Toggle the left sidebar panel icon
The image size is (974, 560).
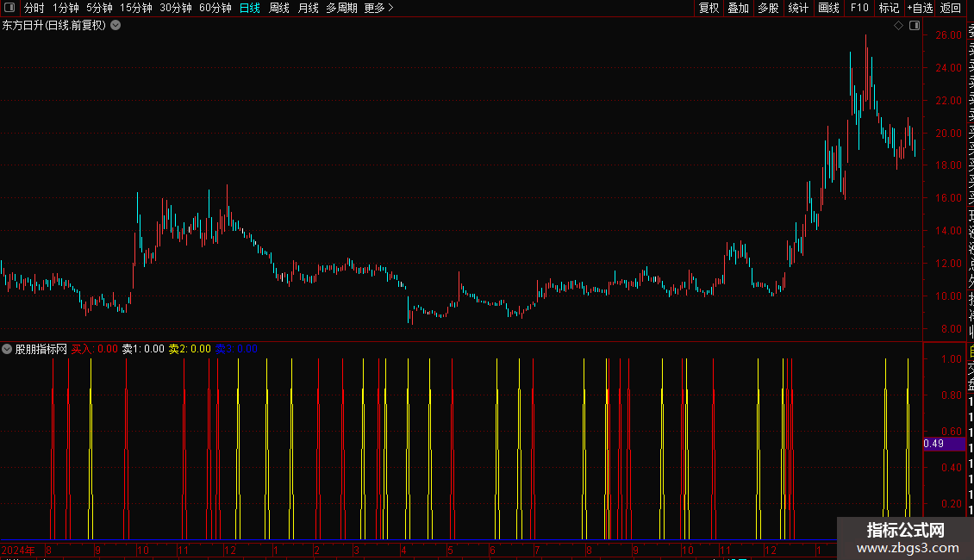coord(9,8)
